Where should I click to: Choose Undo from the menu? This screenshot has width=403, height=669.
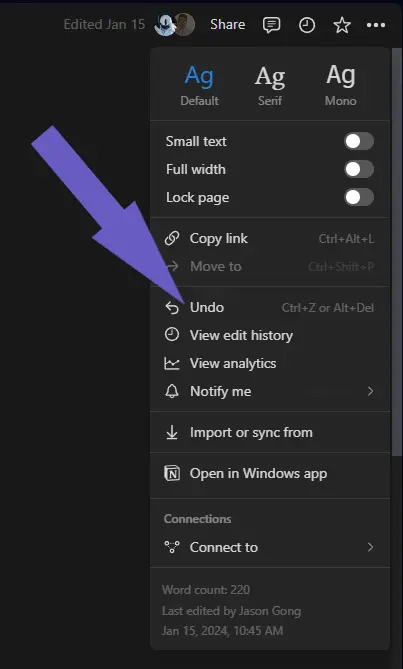(270, 307)
